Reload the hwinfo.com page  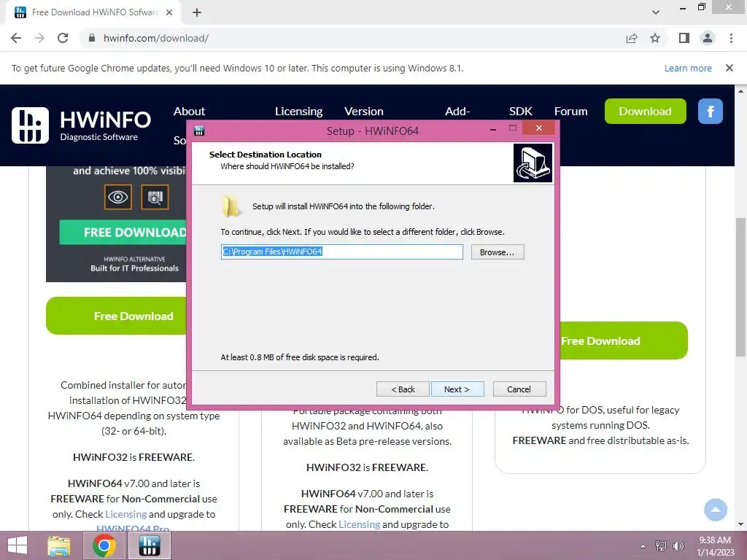tap(63, 38)
